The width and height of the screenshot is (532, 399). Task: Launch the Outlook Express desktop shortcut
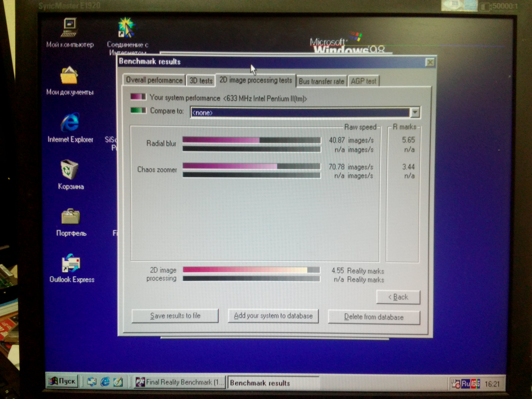71,263
